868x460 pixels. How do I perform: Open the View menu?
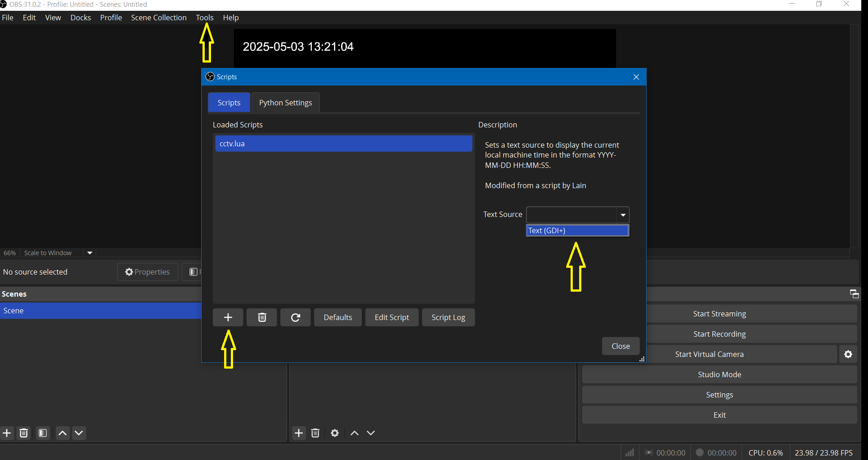53,18
